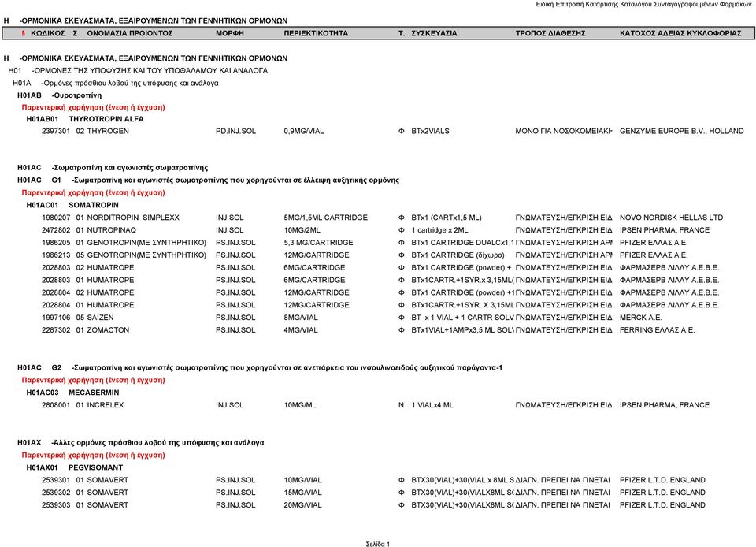Viewport: 756px width, 547px height.
Task: Click the ΜΟΡΦΗ column header
Action: [230, 33]
